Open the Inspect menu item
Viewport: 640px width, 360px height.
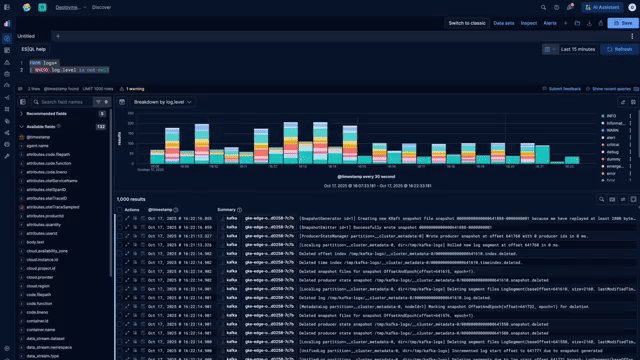click(x=529, y=23)
